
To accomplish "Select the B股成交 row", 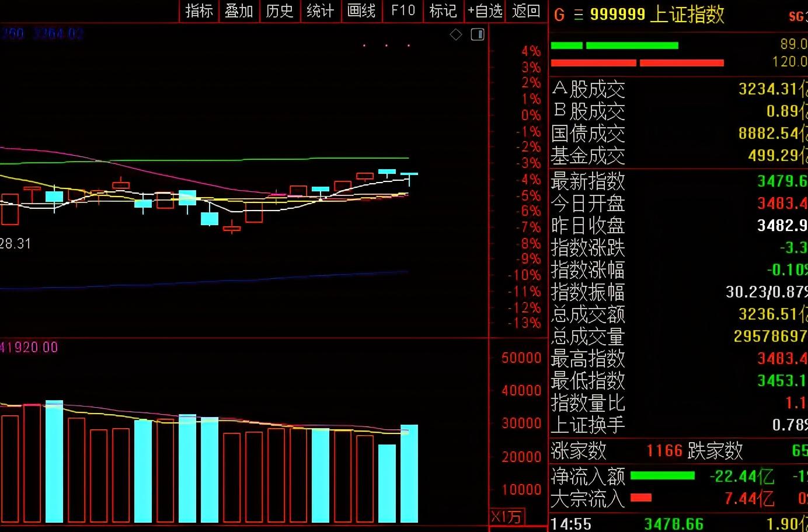I will (x=679, y=111).
